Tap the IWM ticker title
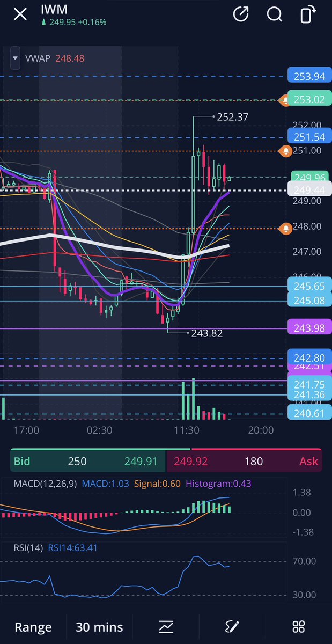Viewport: 332px width, 644px height. click(53, 10)
